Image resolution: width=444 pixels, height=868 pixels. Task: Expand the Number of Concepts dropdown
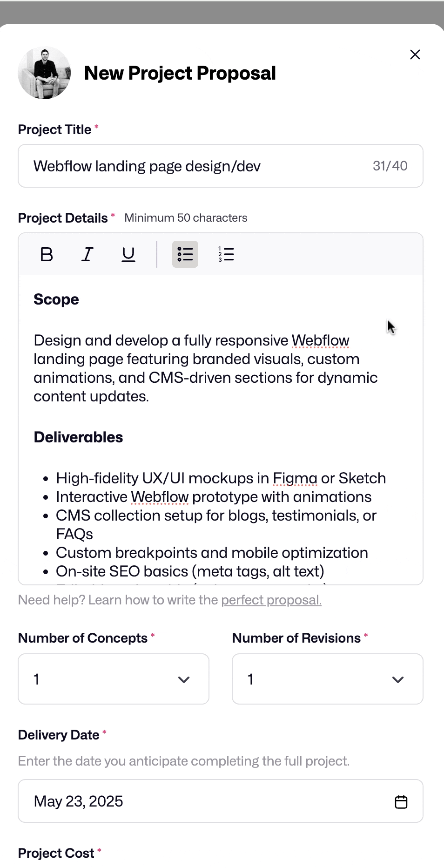[x=114, y=679]
